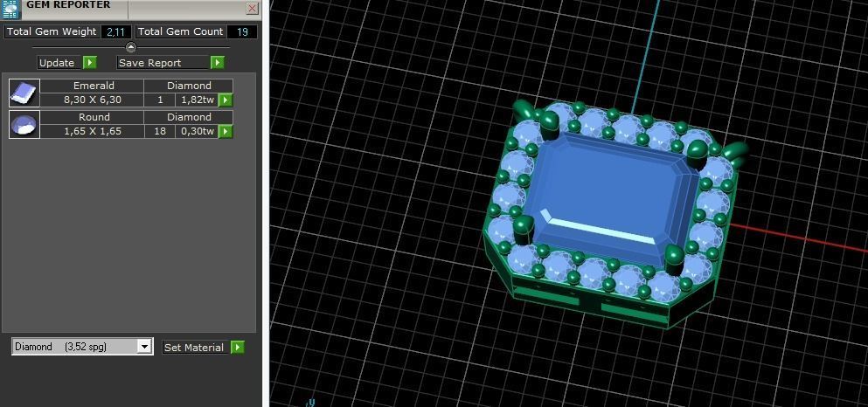Click the Set Material button
Viewport: 868px width, 407px height.
[x=194, y=348]
